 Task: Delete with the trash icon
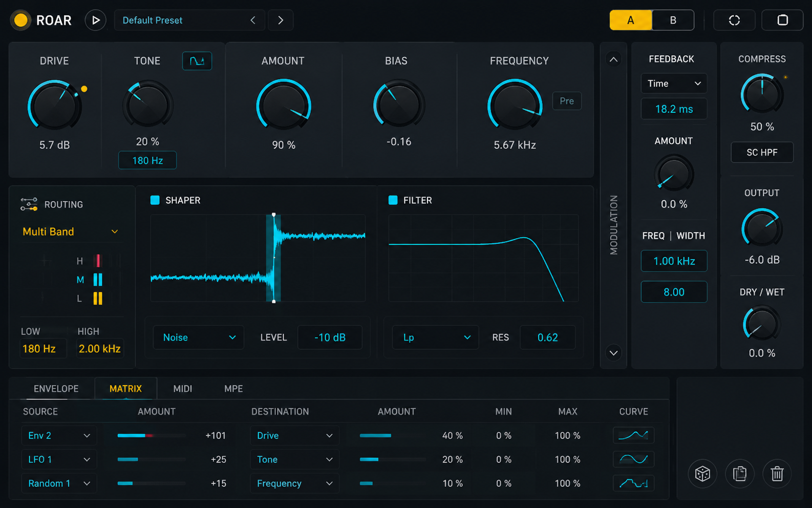(x=777, y=474)
